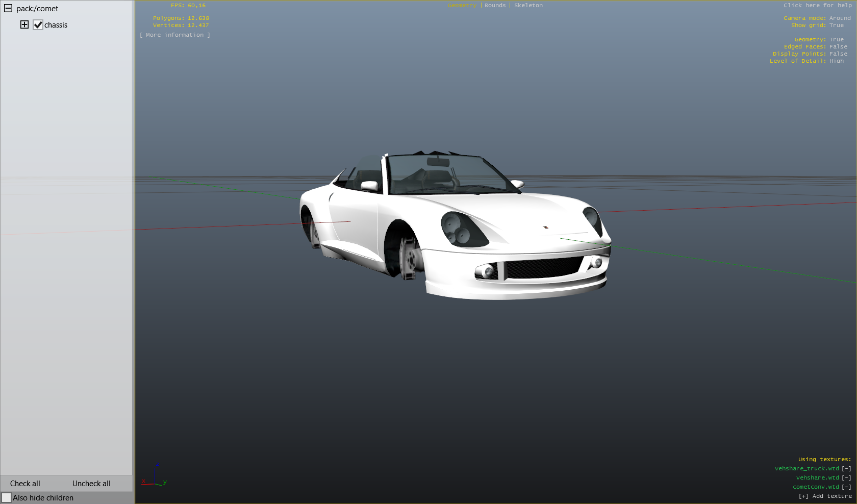Viewport: 857px width, 504px height.
Task: Enable the Also hide children checkbox
Action: tap(6, 497)
